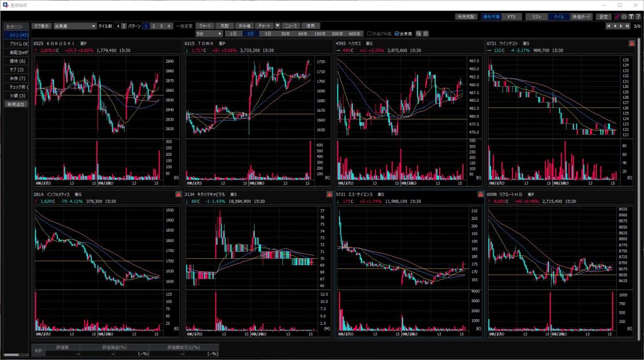The image size is (644, 360).
Task: Click the magnifier zoom icon beside 出来高 checkbox
Action: [419, 33]
